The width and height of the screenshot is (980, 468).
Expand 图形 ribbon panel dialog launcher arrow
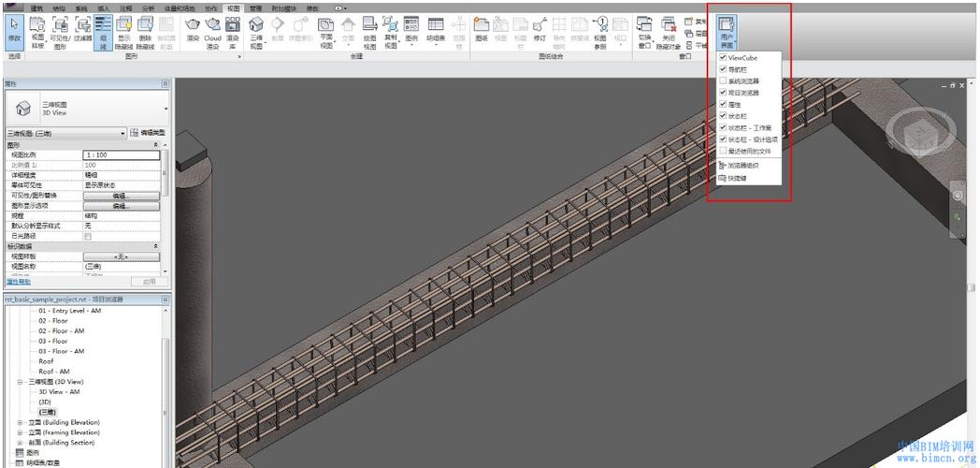click(238, 56)
